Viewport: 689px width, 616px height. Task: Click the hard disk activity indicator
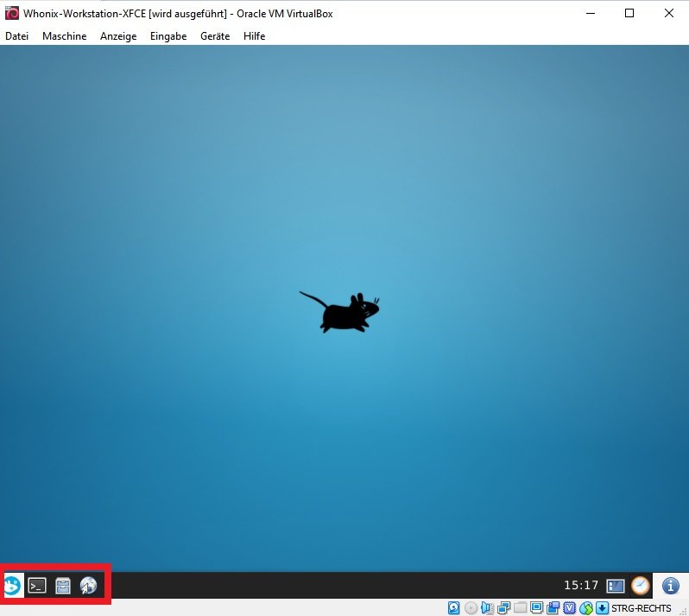coord(454,608)
